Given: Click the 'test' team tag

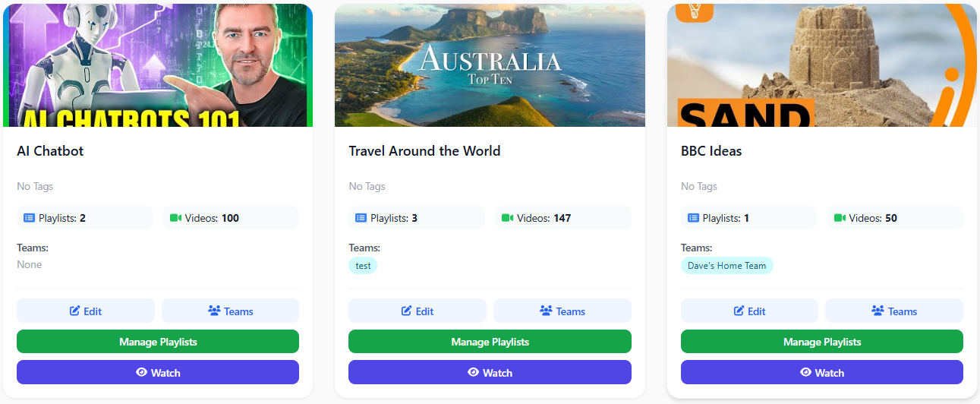Looking at the screenshot, I should [x=363, y=266].
